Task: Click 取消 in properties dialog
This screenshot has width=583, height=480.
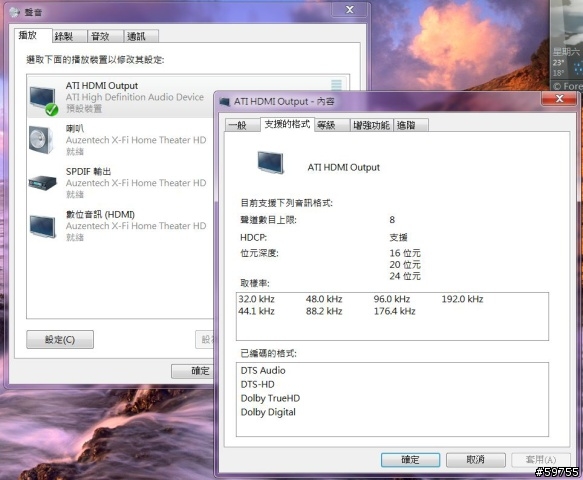Action: click(476, 460)
